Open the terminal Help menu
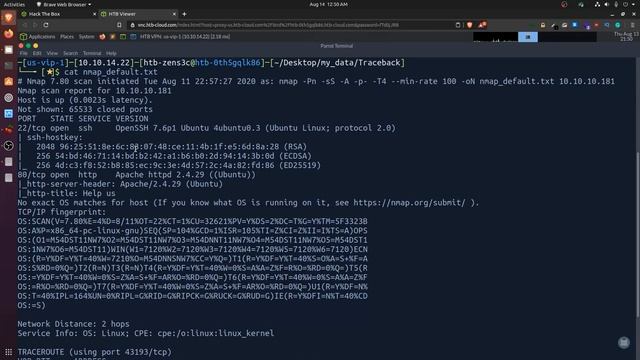Image resolution: width=640 pixels, height=360 pixels. tap(111, 53)
